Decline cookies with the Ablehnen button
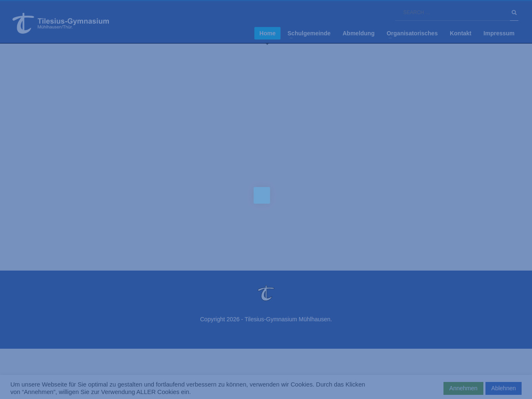Screen dimensions: 532x399 pyautogui.click(x=503, y=388)
